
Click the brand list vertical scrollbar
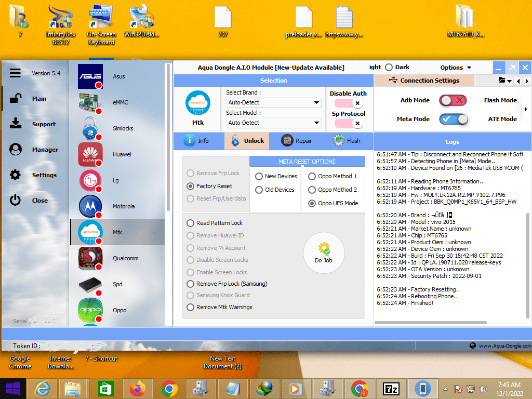click(168, 137)
